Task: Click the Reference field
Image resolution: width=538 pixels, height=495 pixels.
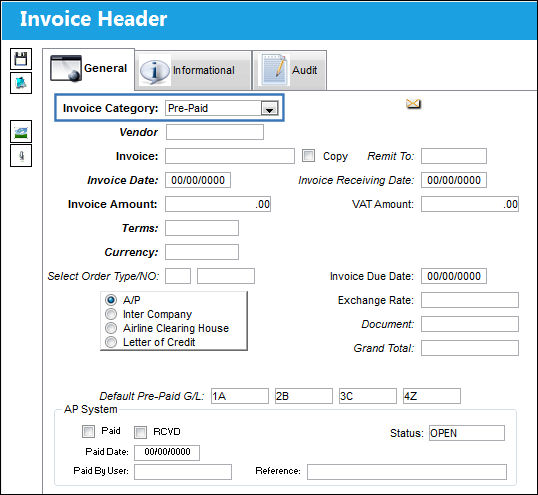Action: (407, 472)
